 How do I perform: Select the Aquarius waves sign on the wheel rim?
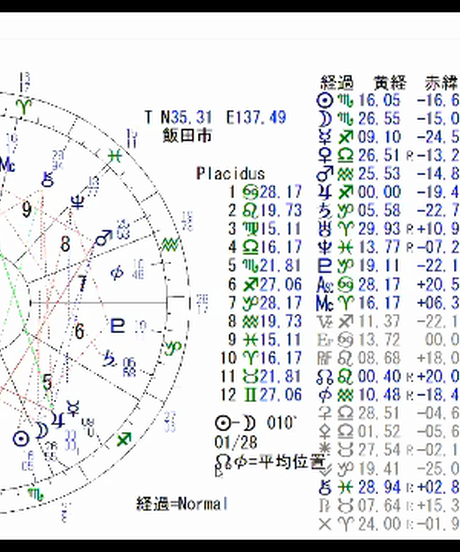click(170, 245)
